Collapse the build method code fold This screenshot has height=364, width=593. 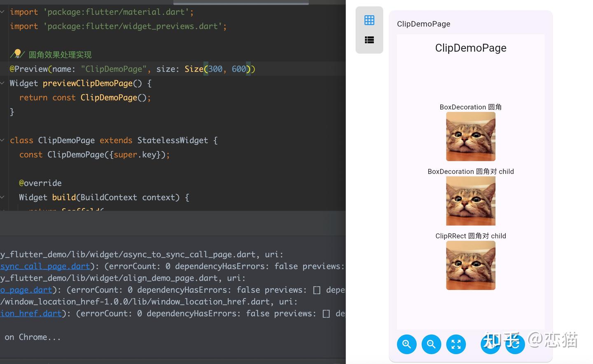point(2,197)
